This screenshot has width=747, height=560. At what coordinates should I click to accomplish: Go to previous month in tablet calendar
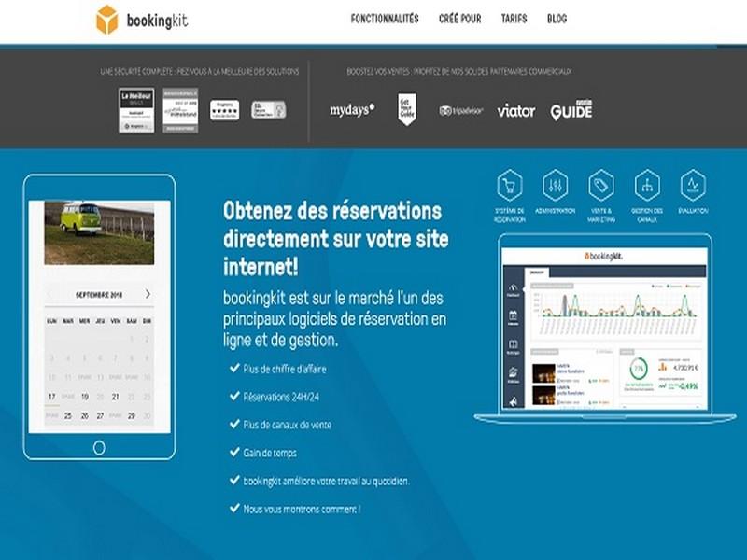(x=50, y=294)
